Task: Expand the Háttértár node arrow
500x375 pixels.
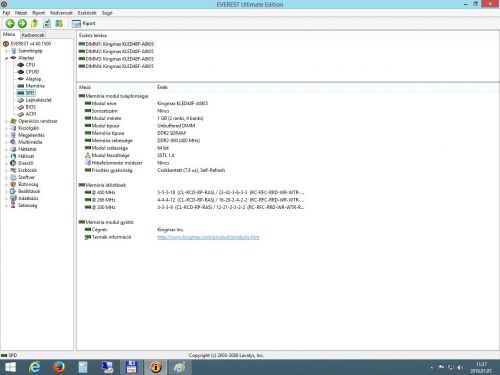Action: coord(7,149)
